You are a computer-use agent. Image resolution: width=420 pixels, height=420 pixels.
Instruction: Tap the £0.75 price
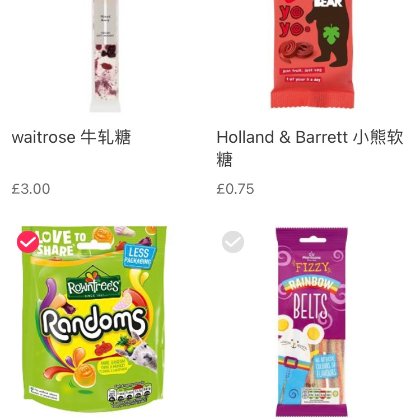[235, 189]
